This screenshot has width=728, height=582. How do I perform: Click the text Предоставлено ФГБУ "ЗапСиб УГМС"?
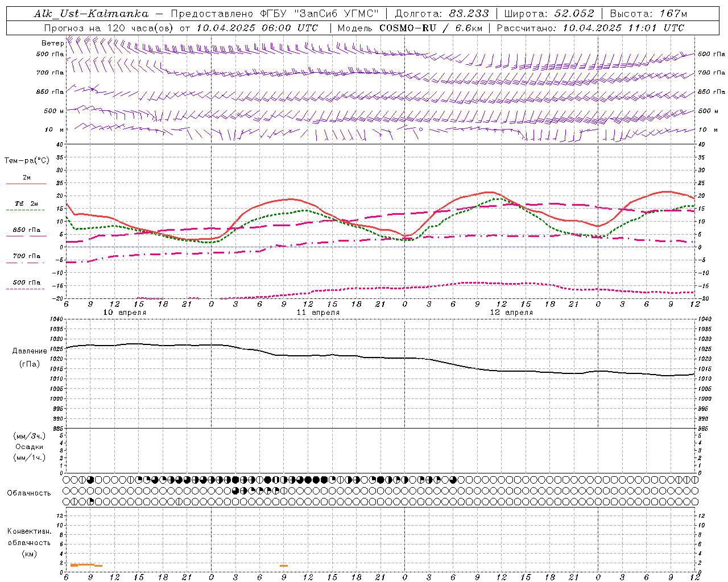275,14
